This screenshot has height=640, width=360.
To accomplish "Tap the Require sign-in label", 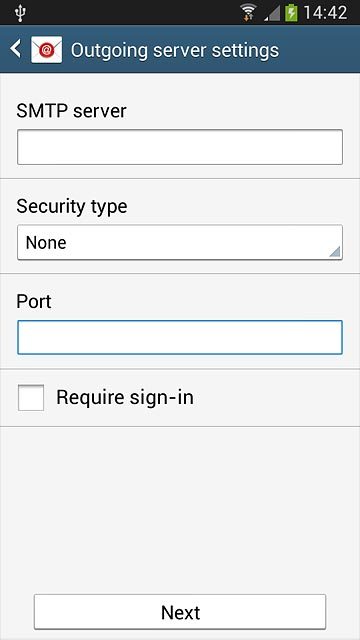I will tap(125, 398).
